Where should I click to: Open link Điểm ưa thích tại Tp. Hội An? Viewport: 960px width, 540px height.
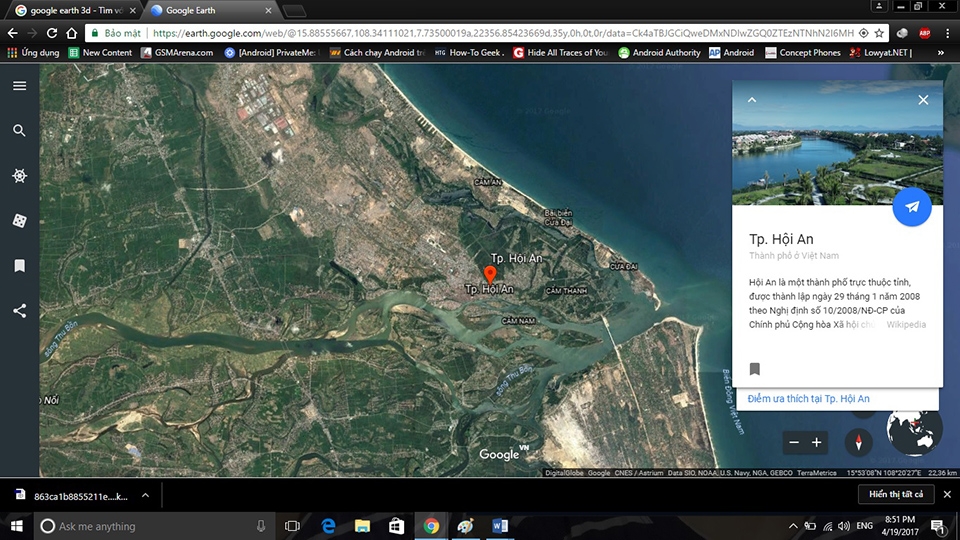pyautogui.click(x=808, y=399)
